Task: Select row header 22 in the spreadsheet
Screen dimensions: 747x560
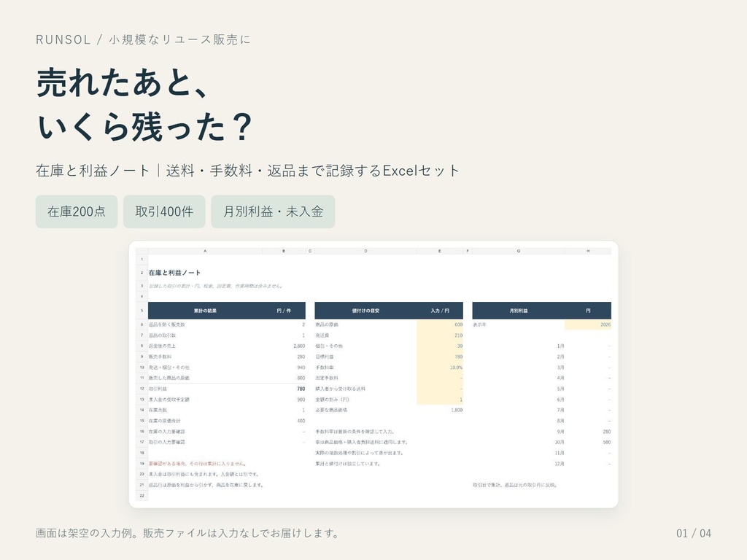Action: (x=142, y=496)
